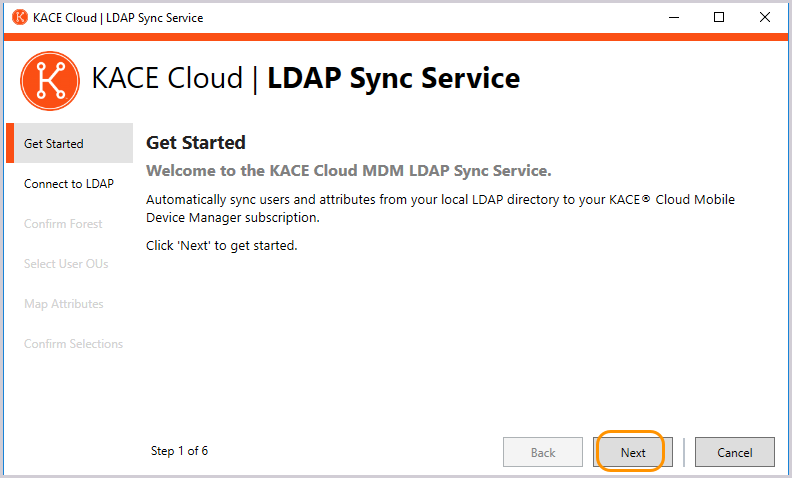Click the 'Step 1 of 6' indicator
Viewport: 792px width, 478px height.
[179, 451]
